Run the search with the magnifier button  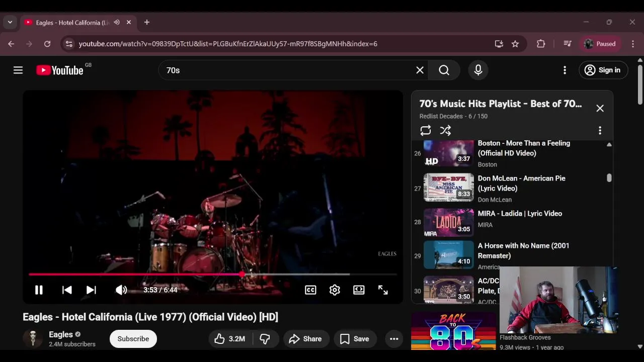[x=444, y=70]
